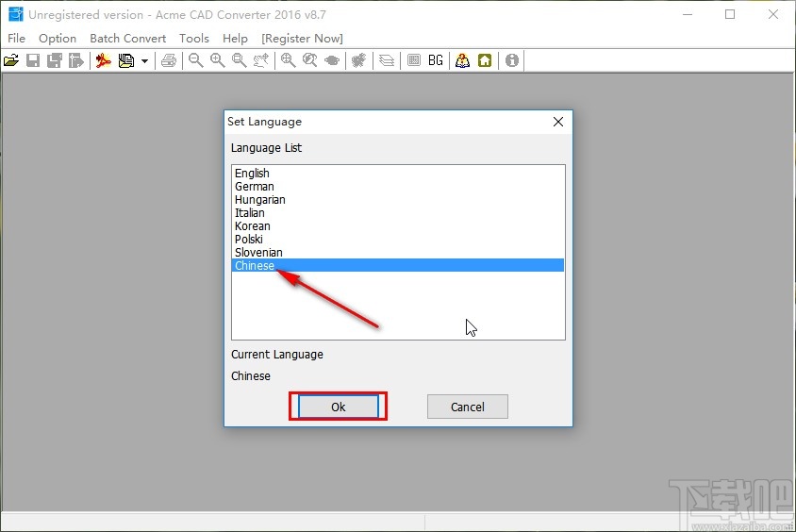Close the Set Language dialog

point(558,122)
